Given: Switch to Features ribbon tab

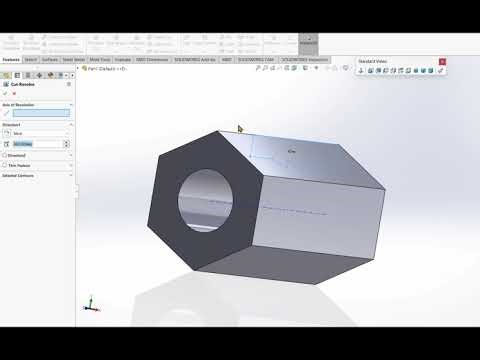Looking at the screenshot, I should tap(11, 60).
